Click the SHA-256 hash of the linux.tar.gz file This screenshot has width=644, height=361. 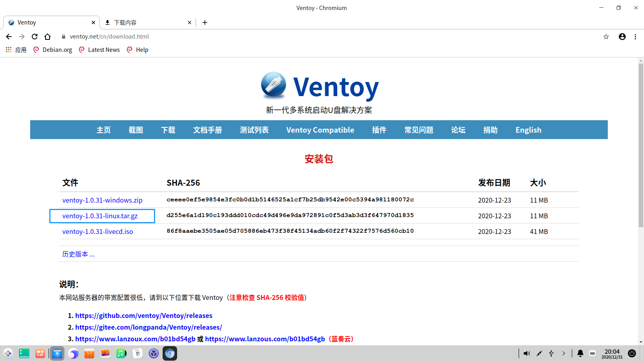point(290,215)
